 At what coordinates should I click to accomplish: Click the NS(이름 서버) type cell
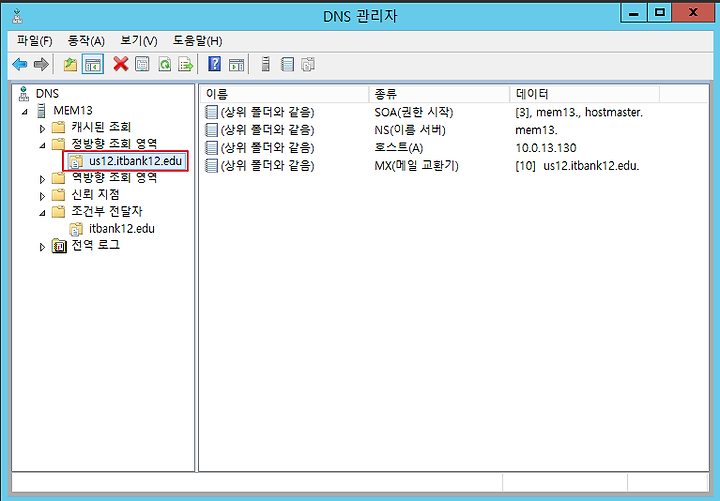click(410, 130)
